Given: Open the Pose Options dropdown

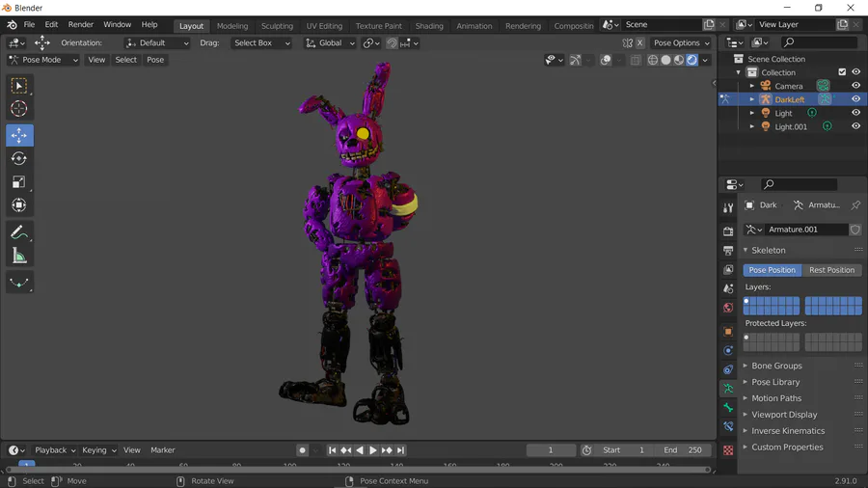Looking at the screenshot, I should click(681, 43).
